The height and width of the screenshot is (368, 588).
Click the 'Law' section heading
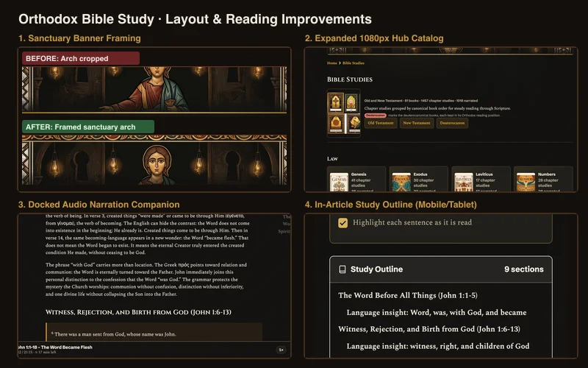332,159
